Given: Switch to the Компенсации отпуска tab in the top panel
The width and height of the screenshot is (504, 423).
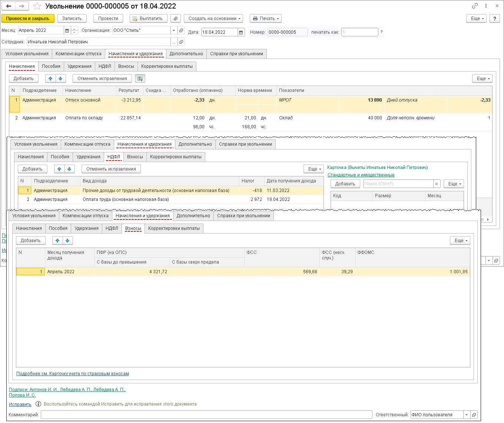Looking at the screenshot, I should [79, 54].
